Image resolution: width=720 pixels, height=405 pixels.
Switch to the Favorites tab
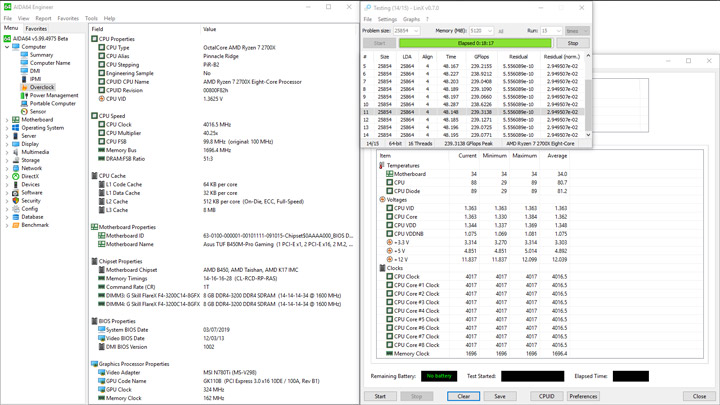[36, 28]
